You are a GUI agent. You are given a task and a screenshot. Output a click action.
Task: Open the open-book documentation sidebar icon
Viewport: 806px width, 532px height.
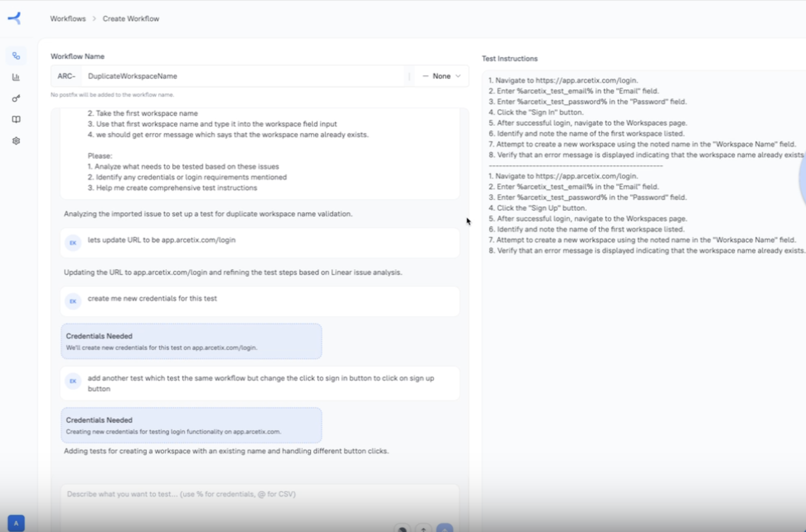16,119
